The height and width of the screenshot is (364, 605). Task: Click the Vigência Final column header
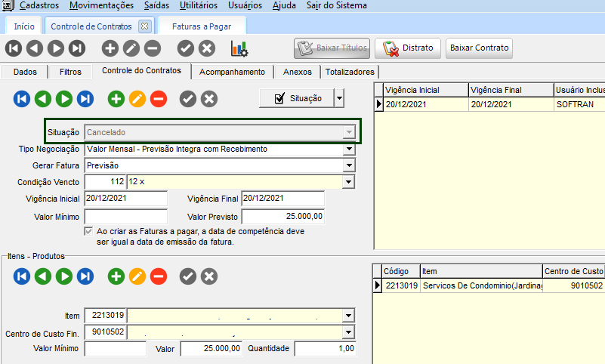coord(511,90)
